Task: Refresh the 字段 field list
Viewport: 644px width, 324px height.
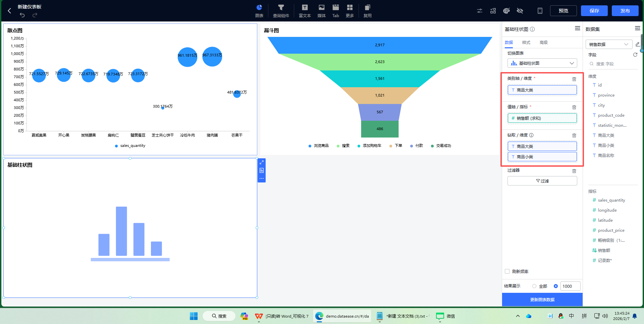Action: point(635,55)
